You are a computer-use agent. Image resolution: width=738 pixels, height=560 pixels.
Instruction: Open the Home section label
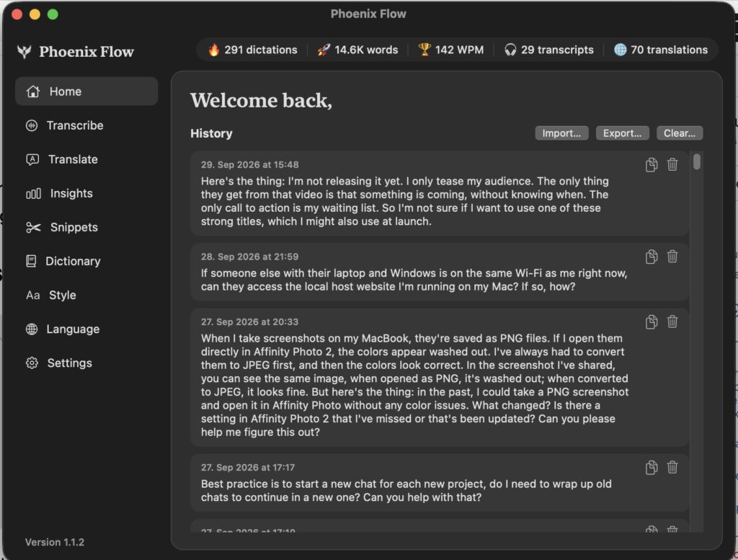pyautogui.click(x=66, y=92)
